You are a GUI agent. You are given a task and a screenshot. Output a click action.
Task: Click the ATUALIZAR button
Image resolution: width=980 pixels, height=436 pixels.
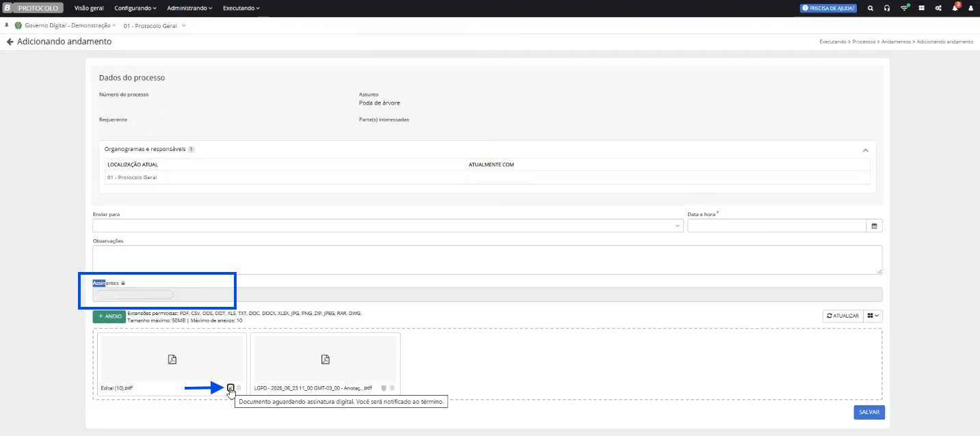pyautogui.click(x=843, y=316)
